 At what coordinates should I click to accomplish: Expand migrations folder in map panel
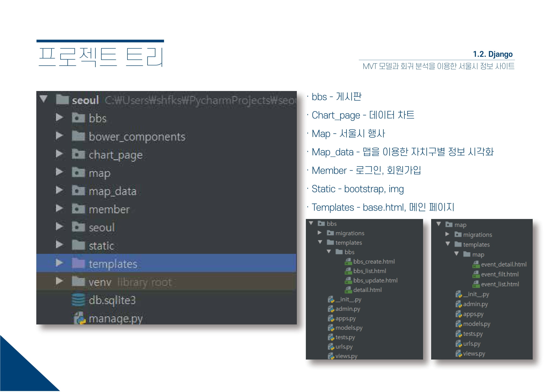(x=447, y=234)
